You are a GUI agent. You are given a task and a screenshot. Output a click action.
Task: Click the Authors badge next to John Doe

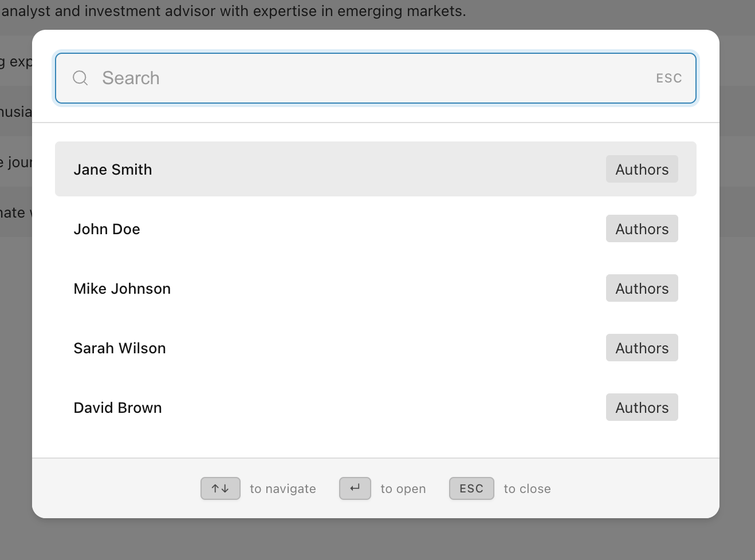click(642, 229)
